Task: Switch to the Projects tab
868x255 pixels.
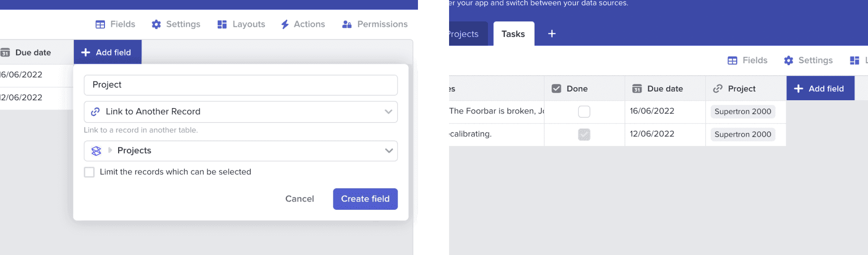Action: (464, 34)
